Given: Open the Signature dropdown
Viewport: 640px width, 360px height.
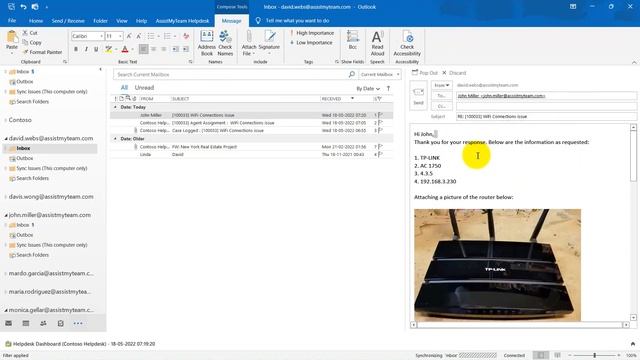Looking at the screenshot, I should click(x=269, y=43).
